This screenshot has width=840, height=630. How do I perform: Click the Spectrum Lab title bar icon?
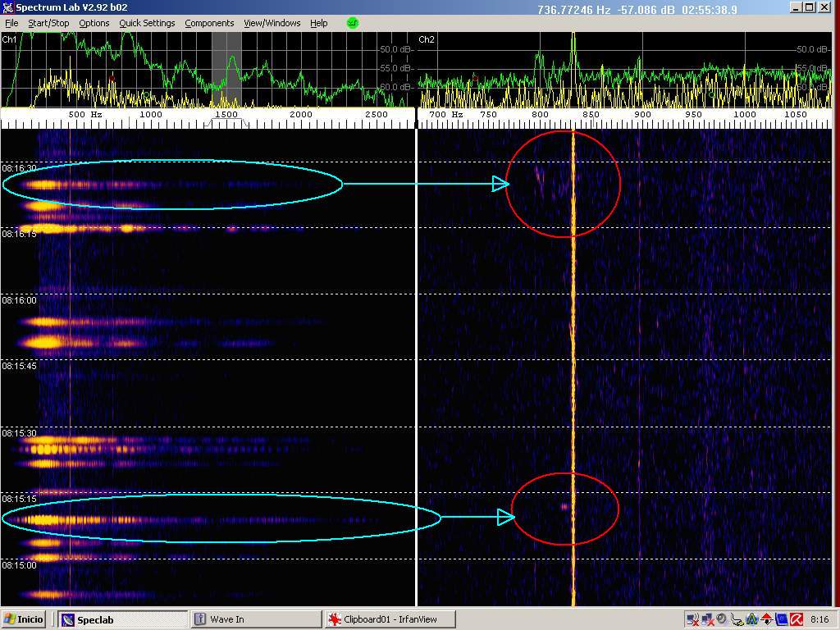(x=7, y=7)
